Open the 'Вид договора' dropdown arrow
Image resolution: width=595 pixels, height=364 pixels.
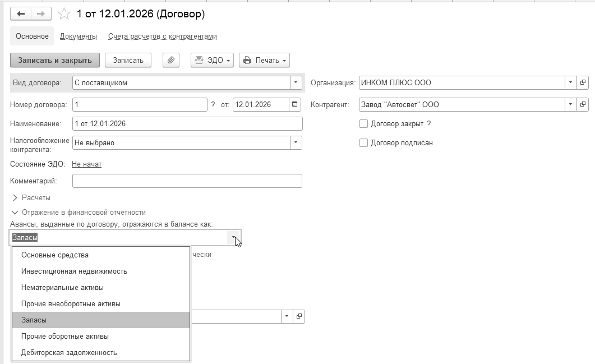[296, 82]
